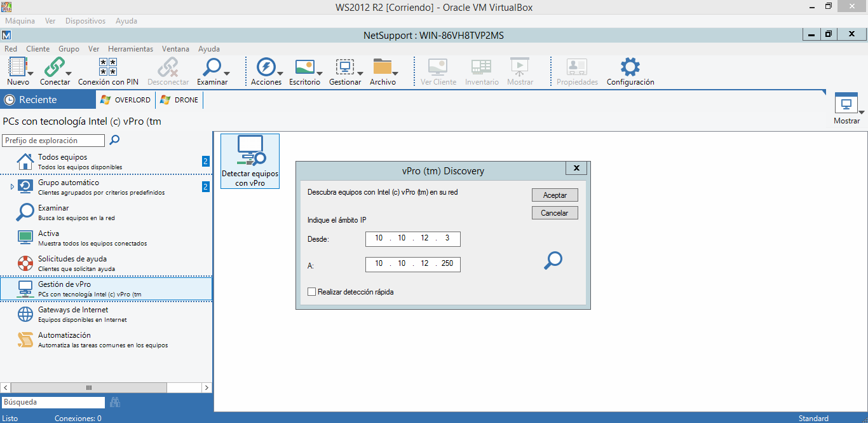Screen dimensions: 868x423
Task: Click the Búsqueda search field
Action: [x=53, y=402]
